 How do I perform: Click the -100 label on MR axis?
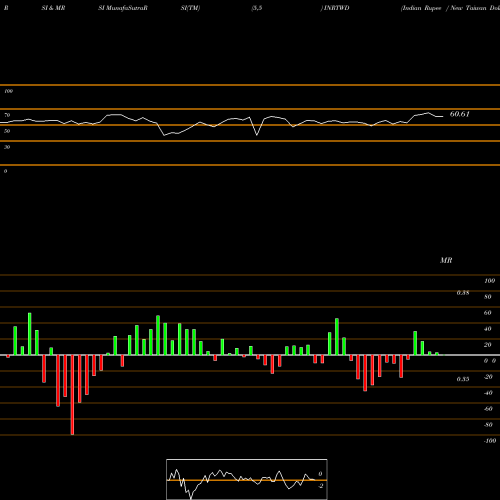click(490, 441)
